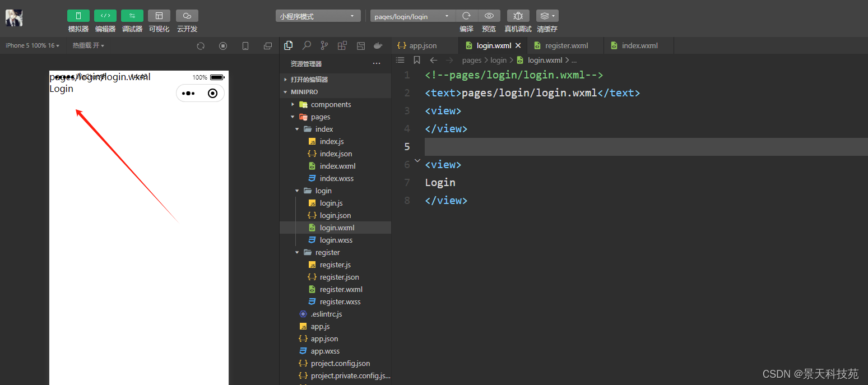Click the simulator refresh icon
The width and height of the screenshot is (868, 385).
[x=201, y=46]
